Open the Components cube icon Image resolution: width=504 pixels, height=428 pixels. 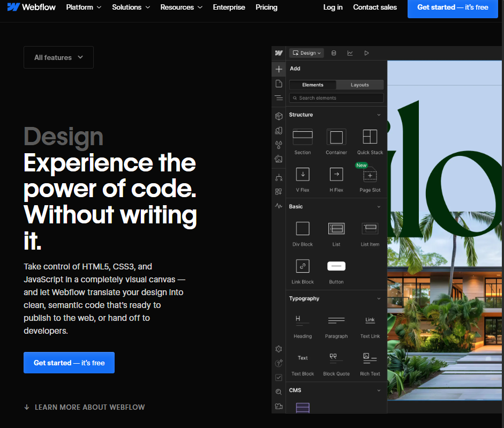pos(279,116)
